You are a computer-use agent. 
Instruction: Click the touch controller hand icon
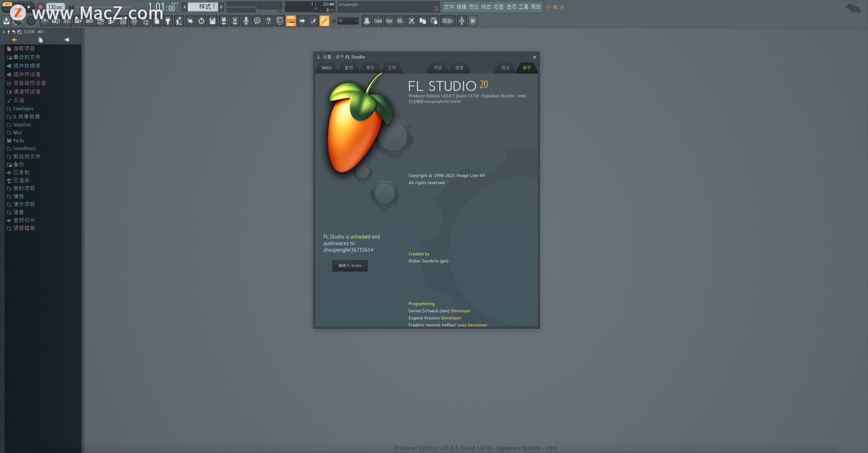click(190, 21)
